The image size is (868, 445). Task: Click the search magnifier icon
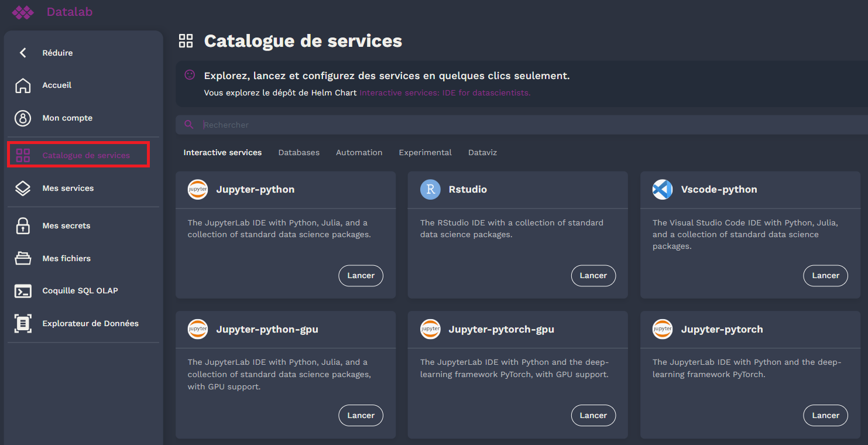tap(188, 125)
